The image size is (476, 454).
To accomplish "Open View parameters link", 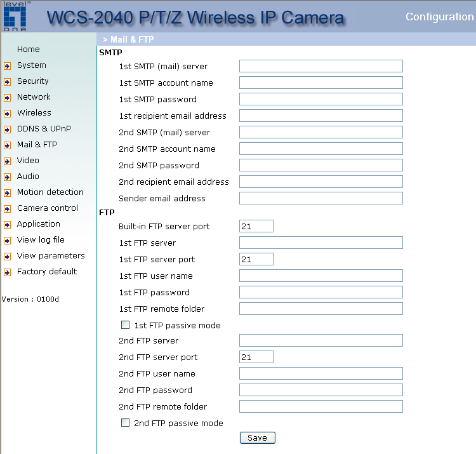I will (51, 256).
